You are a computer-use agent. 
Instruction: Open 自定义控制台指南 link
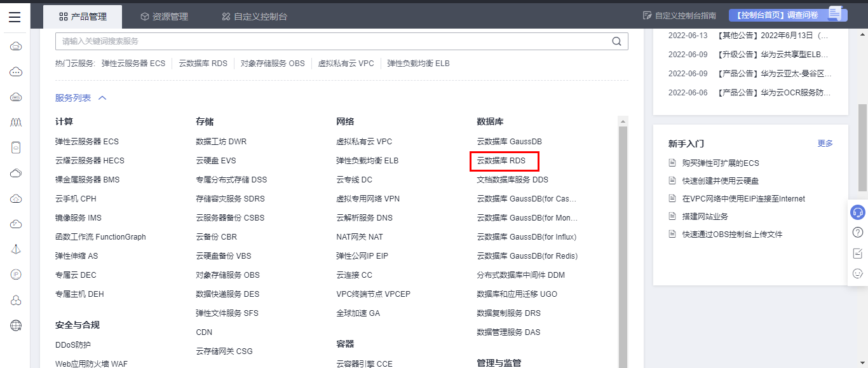[x=679, y=15]
